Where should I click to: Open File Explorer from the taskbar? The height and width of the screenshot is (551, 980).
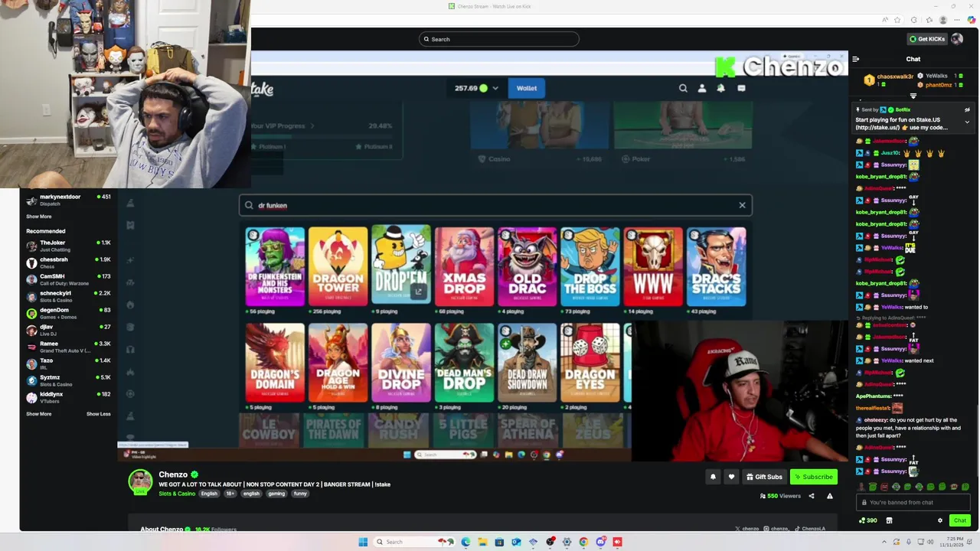(x=482, y=542)
